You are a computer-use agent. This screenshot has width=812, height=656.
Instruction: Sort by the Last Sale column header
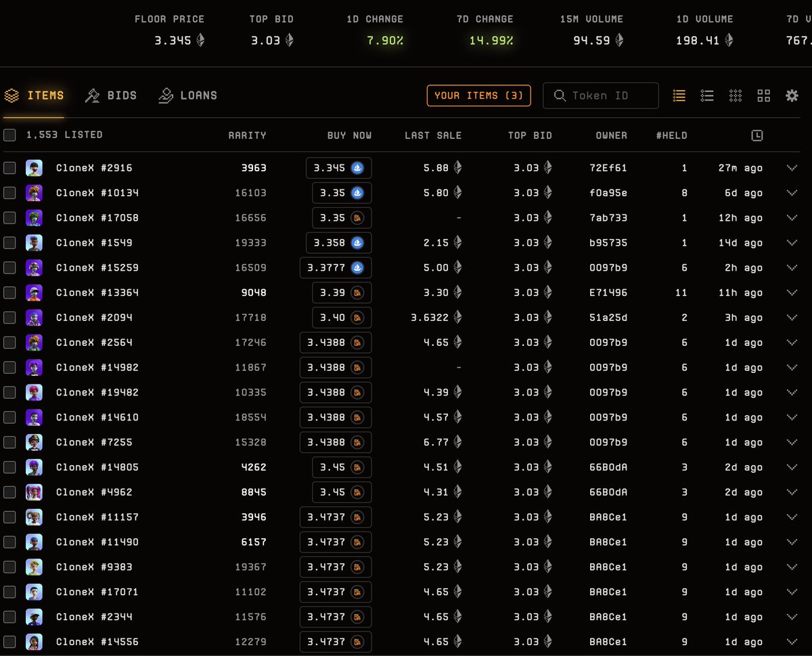pos(433,135)
